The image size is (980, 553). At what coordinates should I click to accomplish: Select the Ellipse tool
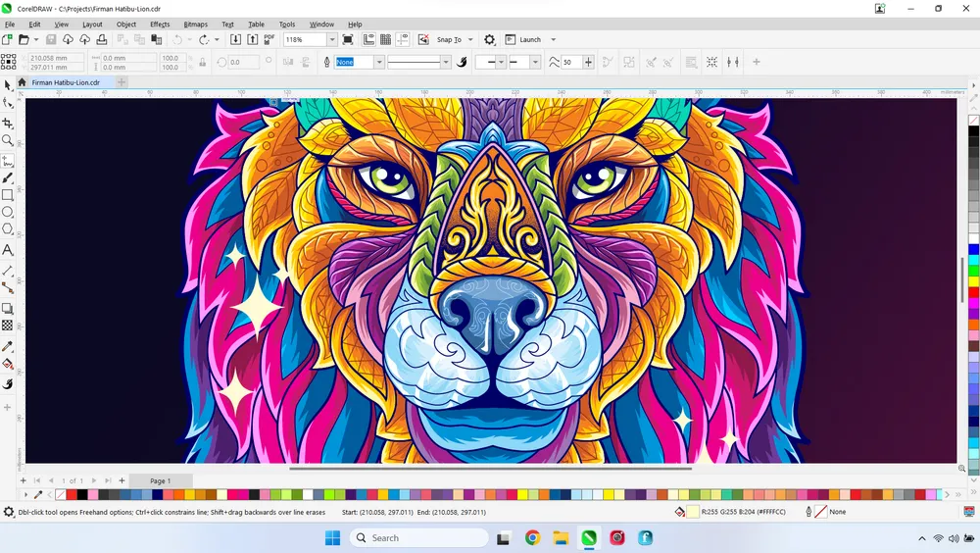pyautogui.click(x=8, y=212)
